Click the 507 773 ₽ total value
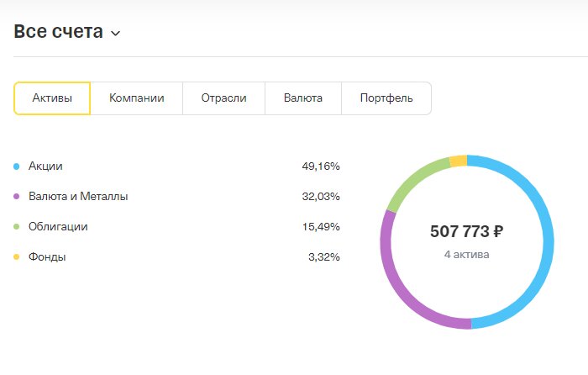 point(467,231)
